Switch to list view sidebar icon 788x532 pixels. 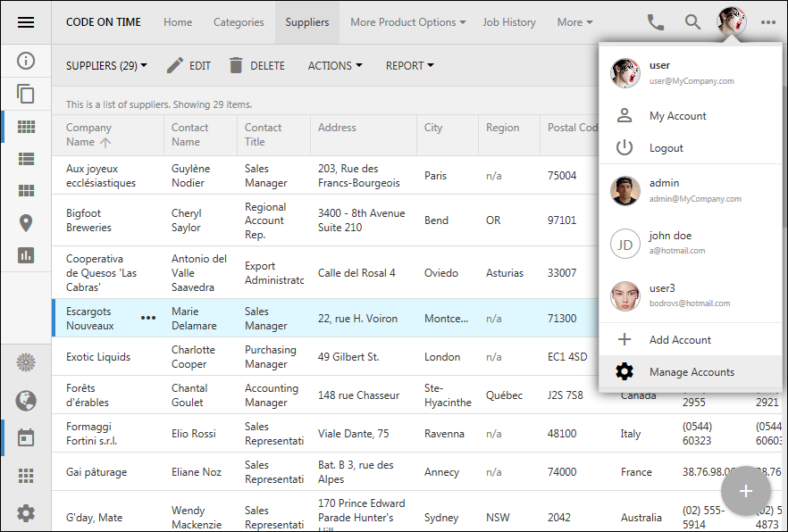[26, 159]
